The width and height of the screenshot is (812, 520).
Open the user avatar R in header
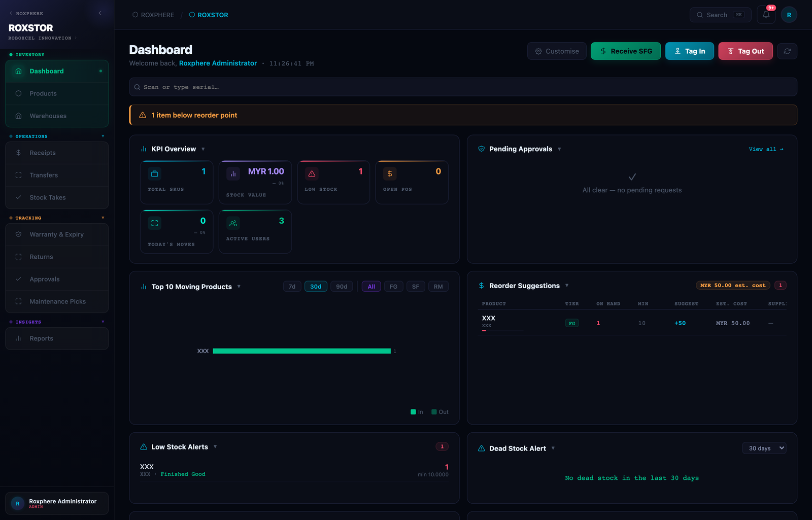(789, 15)
